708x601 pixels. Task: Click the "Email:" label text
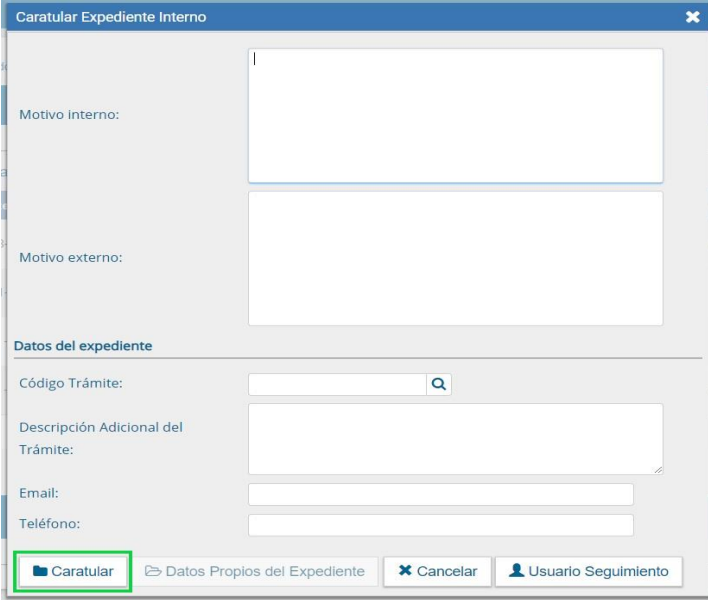(39, 493)
